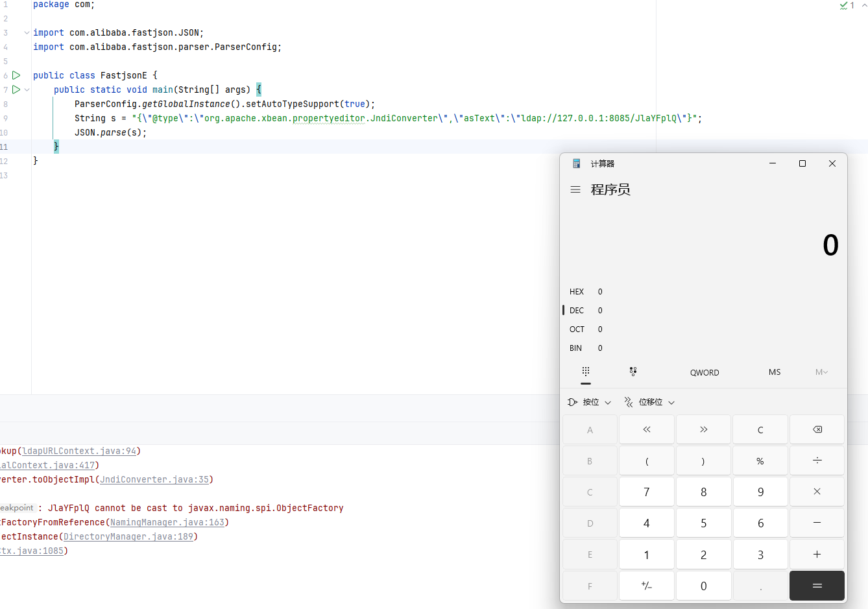Open LdapURLContext.java:94 stack trace link
868x609 pixels.
[79, 451]
